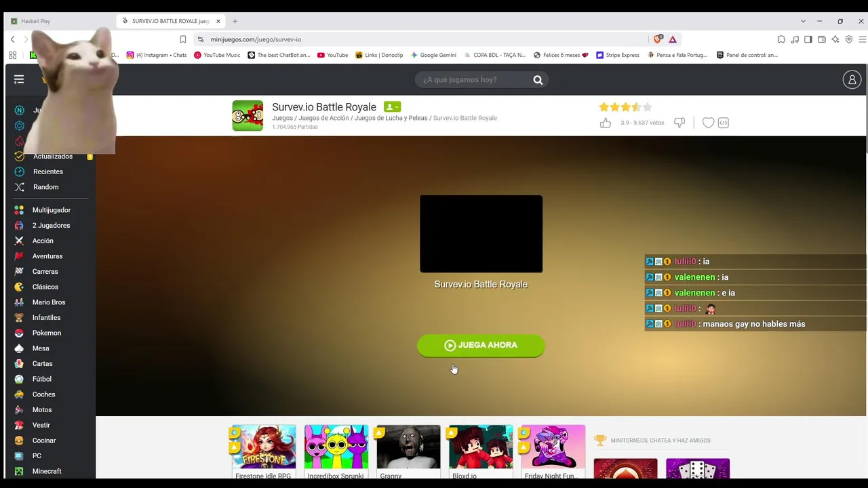Image resolution: width=868 pixels, height=488 pixels.
Task: Click the Juegos de Lucha y Peleas breadcrumb
Action: 391,118
